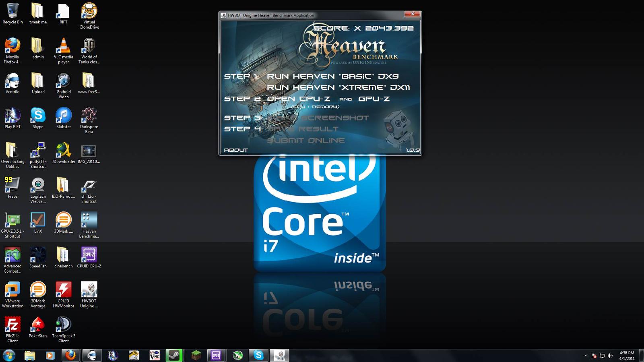Open the VNC taskbar icon
Screen dimensions: 644x362
tap(155, 355)
